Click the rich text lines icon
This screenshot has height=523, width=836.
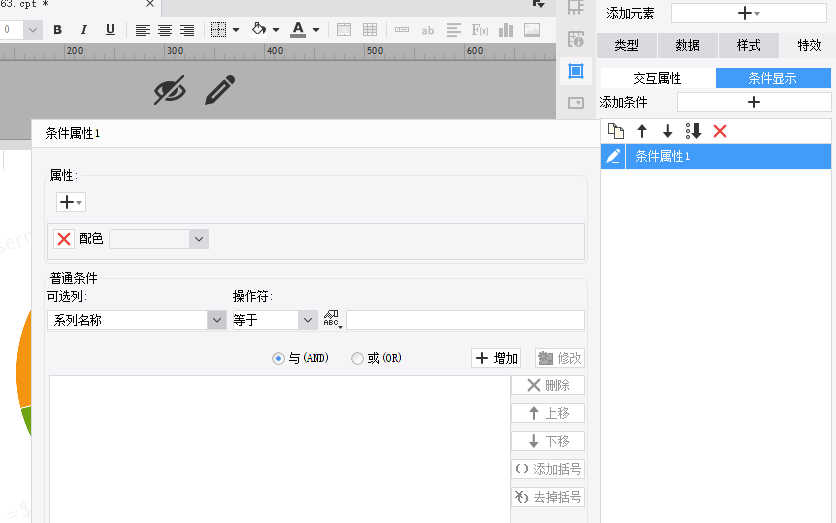click(454, 30)
